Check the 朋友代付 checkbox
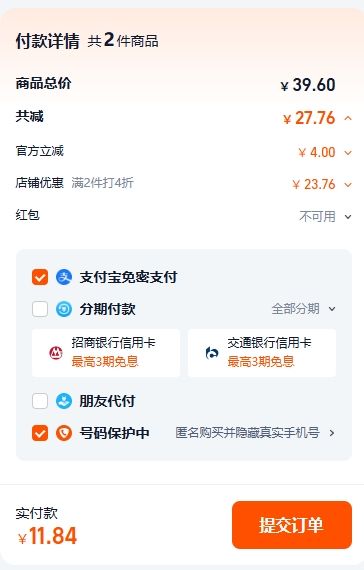This screenshot has width=364, height=570. 40,401
